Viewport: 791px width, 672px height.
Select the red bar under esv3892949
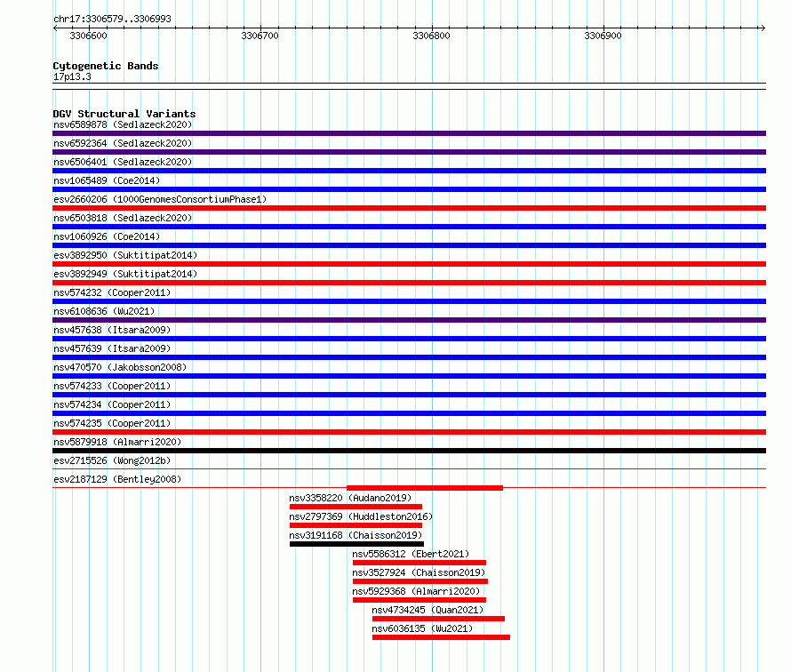point(409,283)
